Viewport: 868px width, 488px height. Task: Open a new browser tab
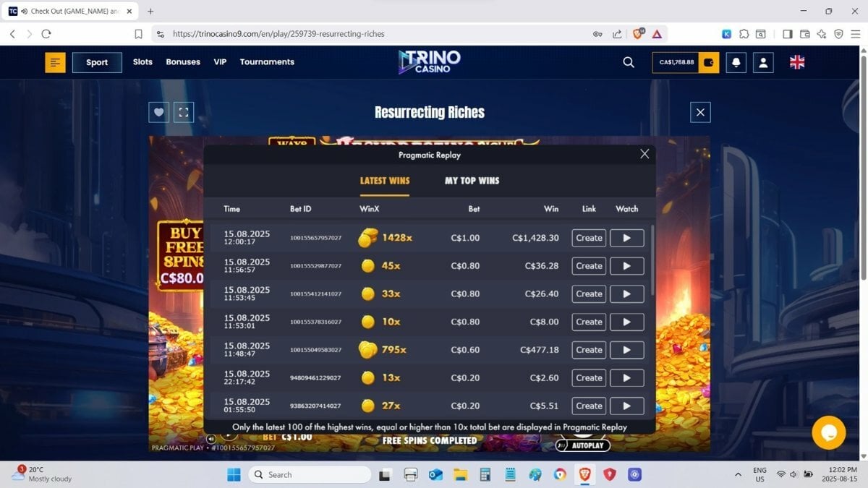150,12
